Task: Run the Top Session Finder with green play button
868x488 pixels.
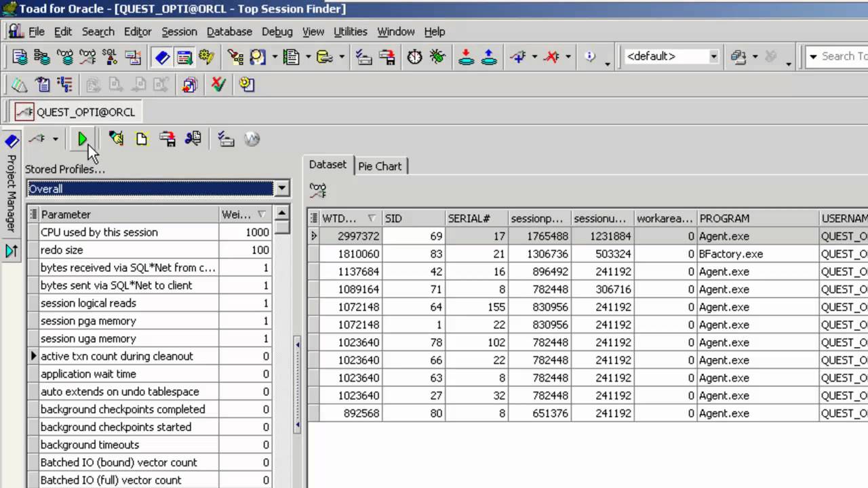Action: 82,139
